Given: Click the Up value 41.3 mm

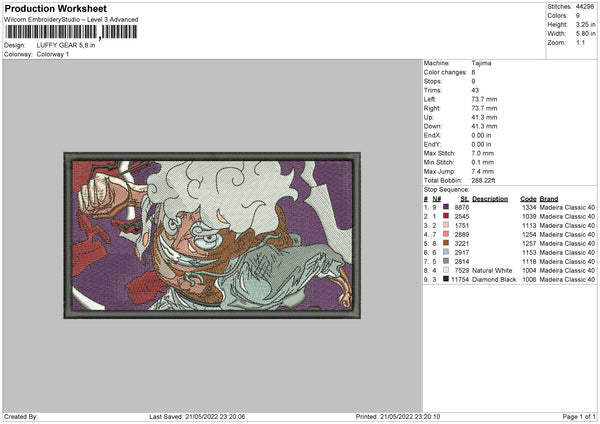Looking at the screenshot, I should [x=484, y=117].
